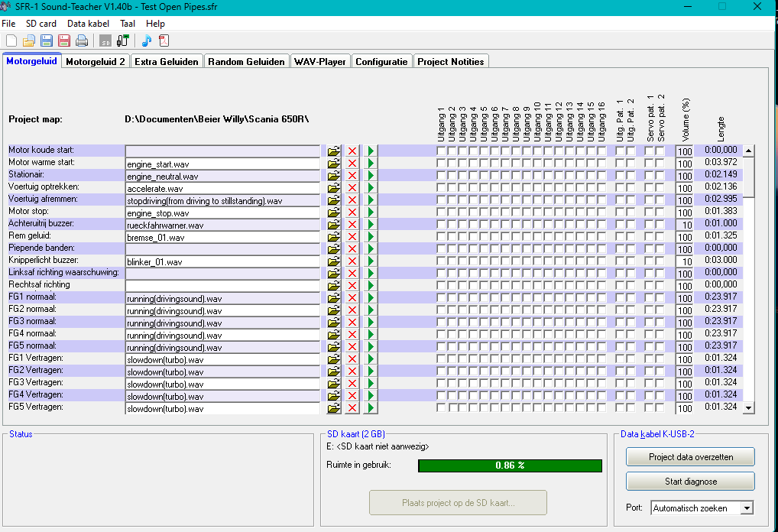Click the scrollbar down arrow of the sound list

coord(749,408)
